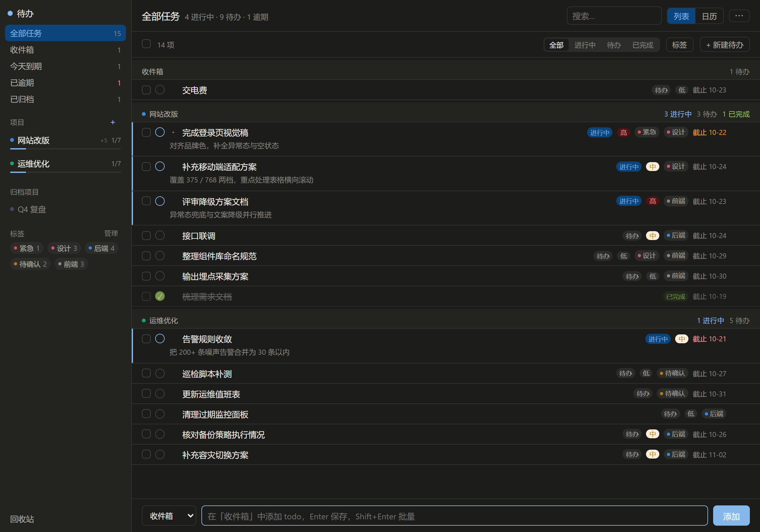Click the completion circle for 清理过期监控面板

tap(160, 414)
